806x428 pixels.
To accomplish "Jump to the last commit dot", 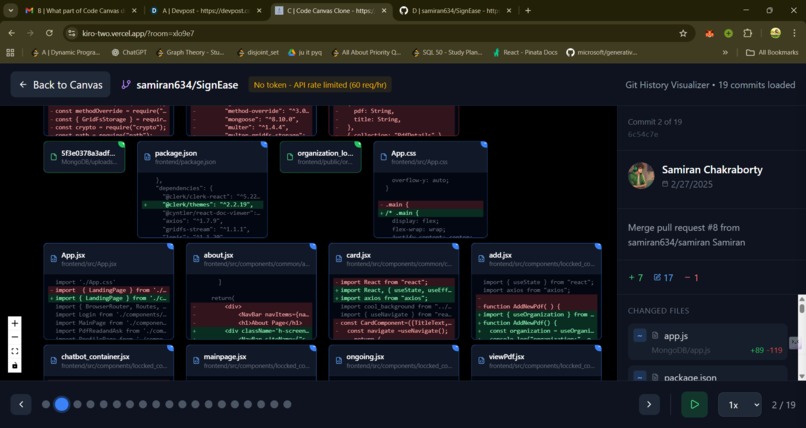I will click(x=287, y=404).
